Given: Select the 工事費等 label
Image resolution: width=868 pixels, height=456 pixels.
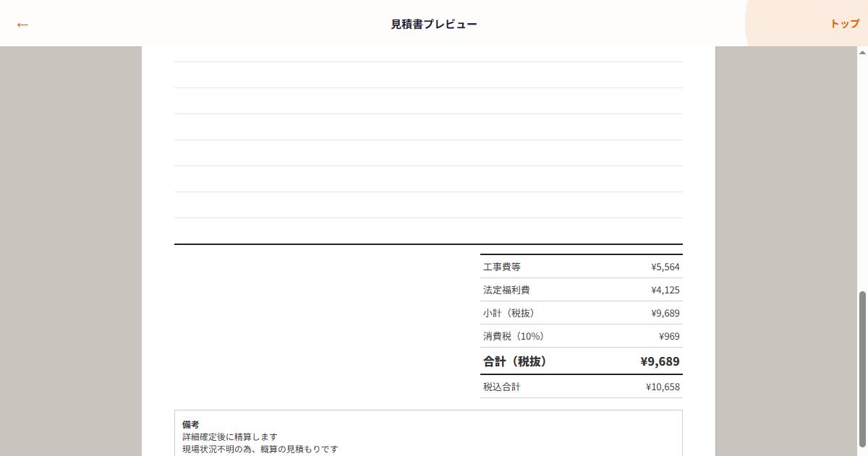Looking at the screenshot, I should coord(502,267).
